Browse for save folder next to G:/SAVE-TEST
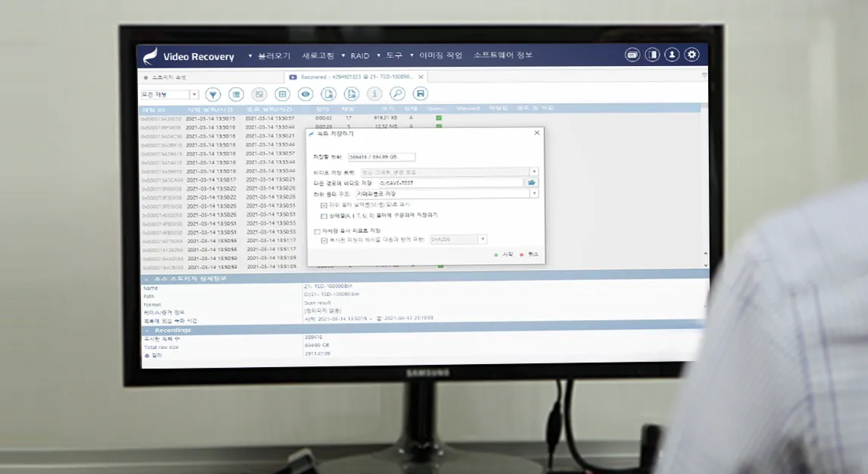The width and height of the screenshot is (868, 474). click(532, 183)
